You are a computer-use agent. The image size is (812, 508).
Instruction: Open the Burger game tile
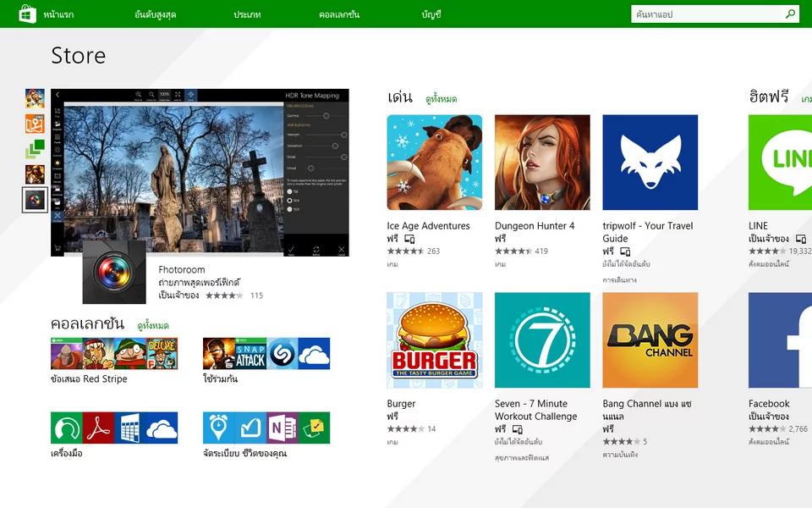coord(435,340)
